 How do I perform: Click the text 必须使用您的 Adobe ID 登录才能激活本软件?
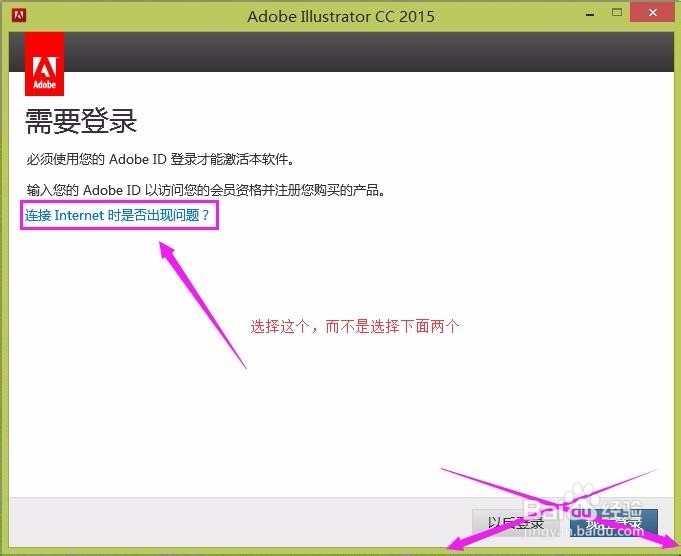pos(160,159)
